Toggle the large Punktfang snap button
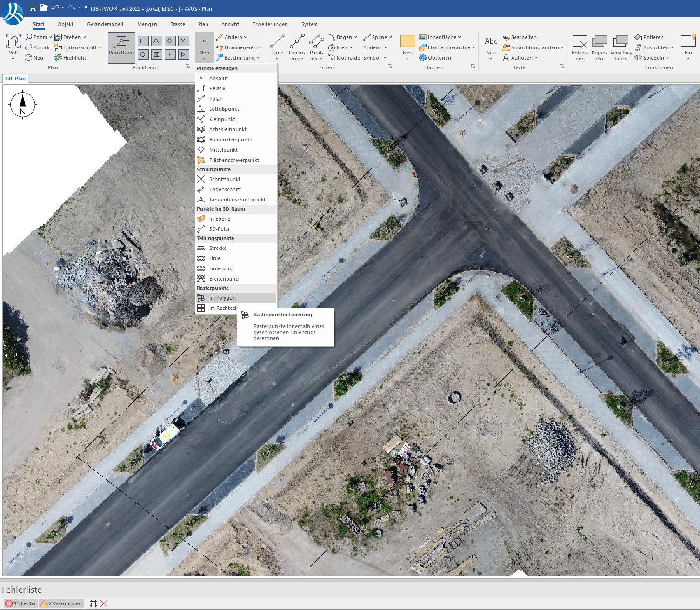The image size is (700, 610). pyautogui.click(x=121, y=47)
